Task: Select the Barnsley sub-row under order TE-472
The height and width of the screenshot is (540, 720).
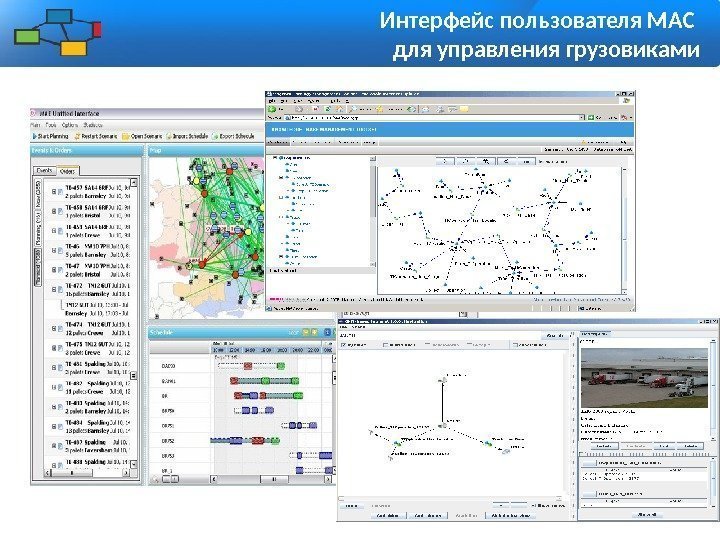Action: coord(96,314)
